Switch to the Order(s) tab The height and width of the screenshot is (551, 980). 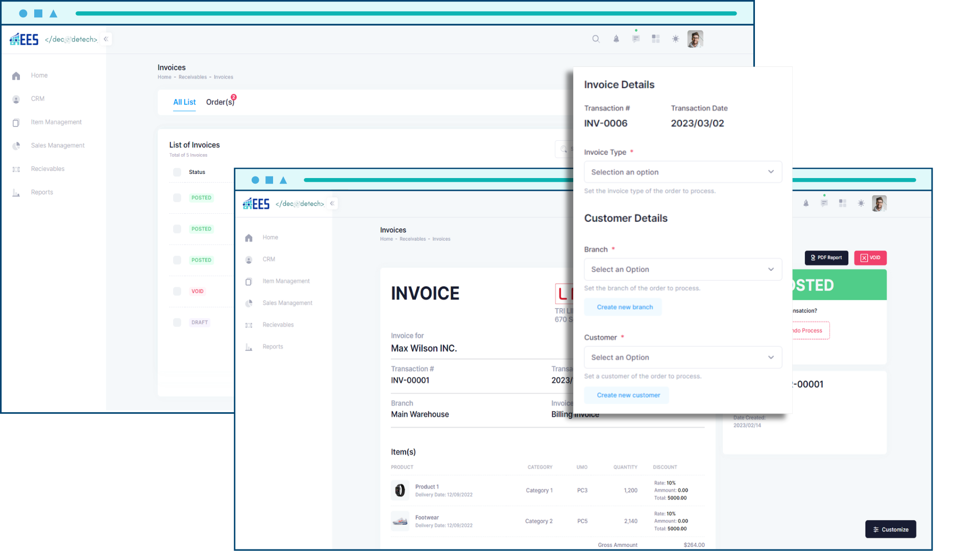(220, 102)
